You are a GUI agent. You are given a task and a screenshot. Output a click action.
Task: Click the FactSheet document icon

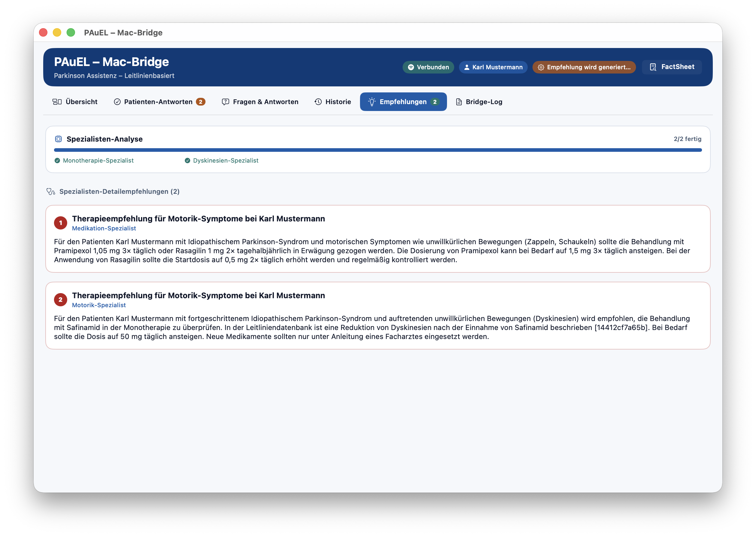click(652, 67)
